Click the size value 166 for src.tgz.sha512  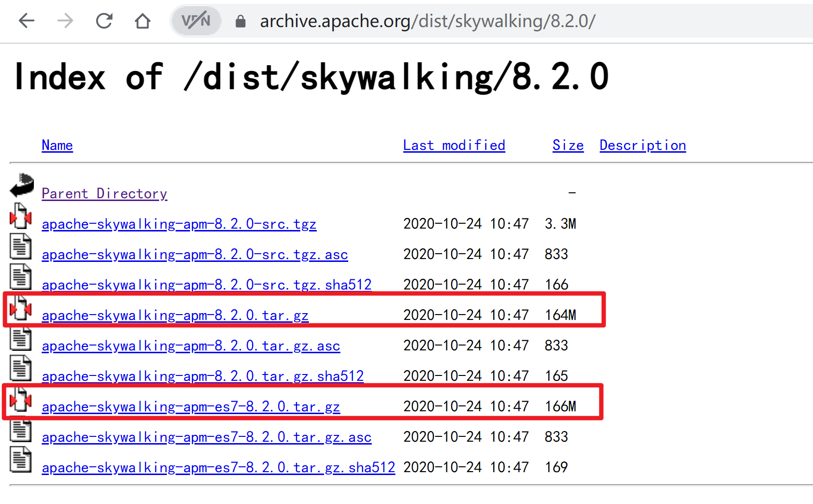[x=556, y=285]
